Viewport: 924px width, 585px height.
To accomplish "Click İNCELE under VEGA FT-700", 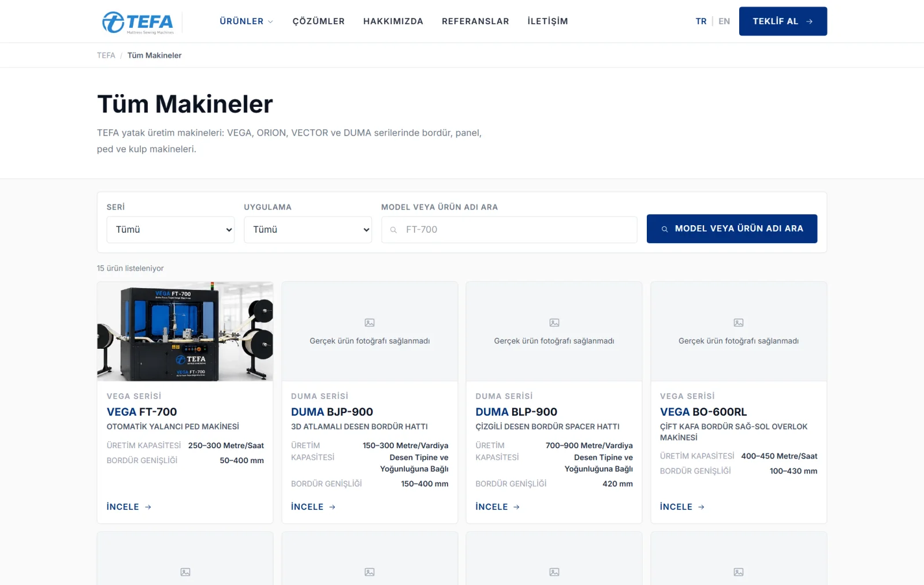I will (129, 507).
